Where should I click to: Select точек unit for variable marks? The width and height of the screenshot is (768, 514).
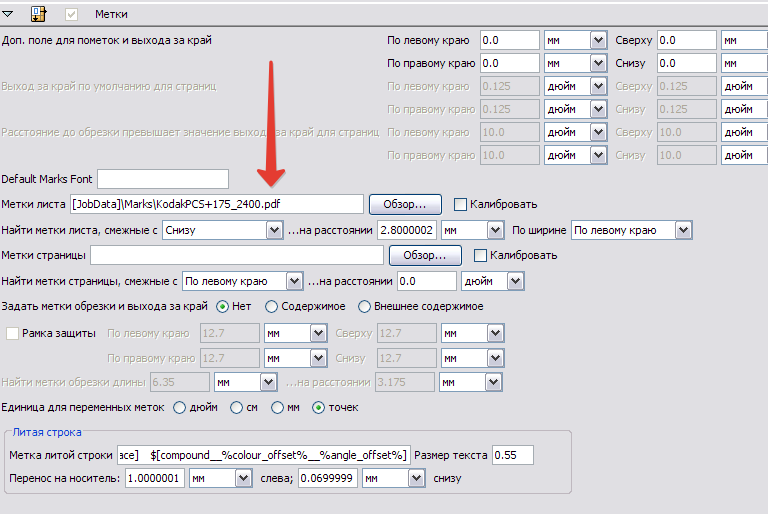[x=318, y=408]
